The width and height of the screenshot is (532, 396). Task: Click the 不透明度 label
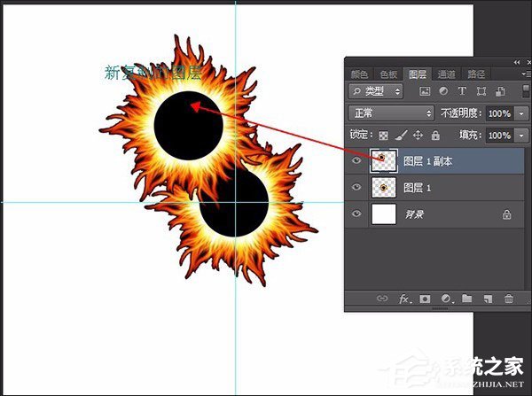[x=461, y=113]
